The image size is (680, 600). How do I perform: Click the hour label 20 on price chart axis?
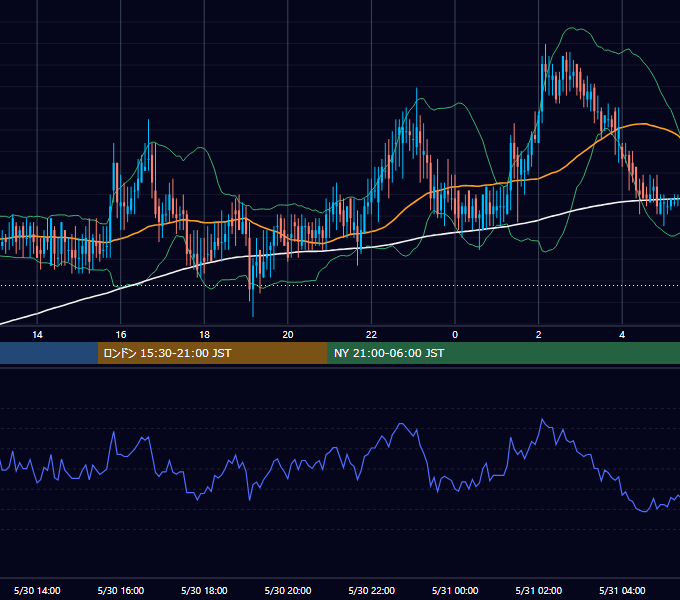click(x=288, y=335)
